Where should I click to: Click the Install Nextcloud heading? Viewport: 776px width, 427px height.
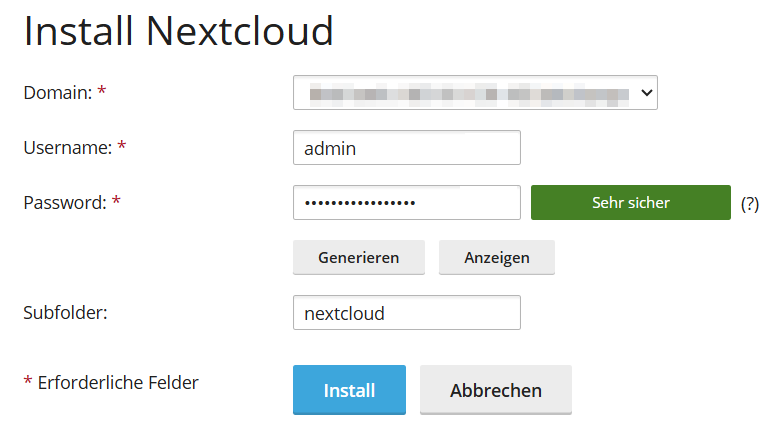[178, 32]
